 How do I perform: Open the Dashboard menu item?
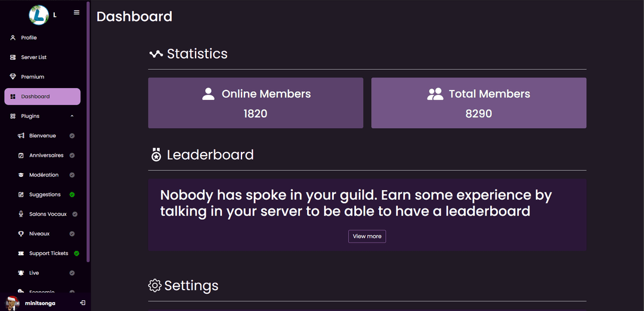tap(42, 97)
